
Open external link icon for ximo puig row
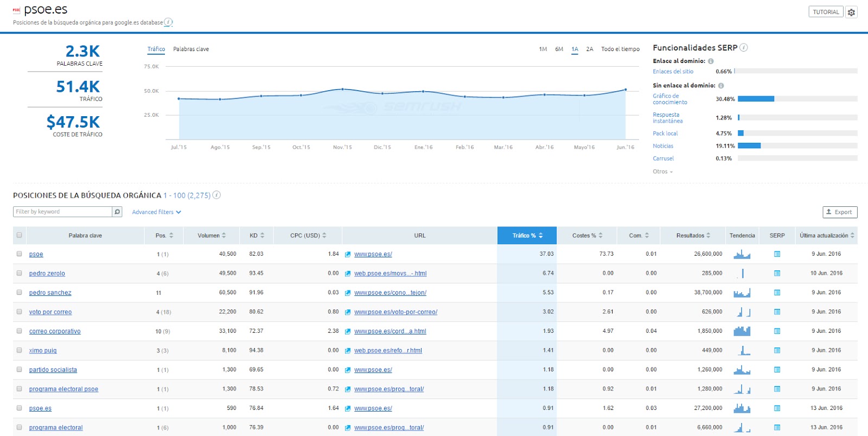point(348,351)
